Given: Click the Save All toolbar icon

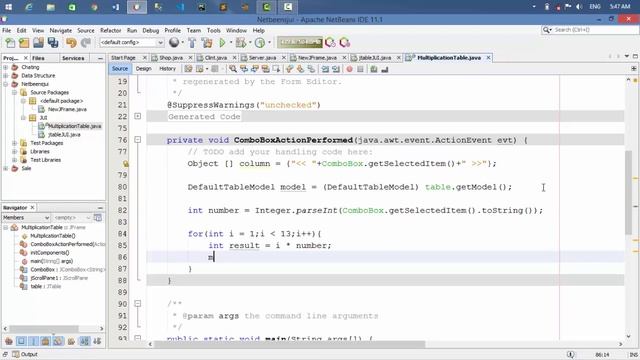Looking at the screenshot, I should click(53, 42).
